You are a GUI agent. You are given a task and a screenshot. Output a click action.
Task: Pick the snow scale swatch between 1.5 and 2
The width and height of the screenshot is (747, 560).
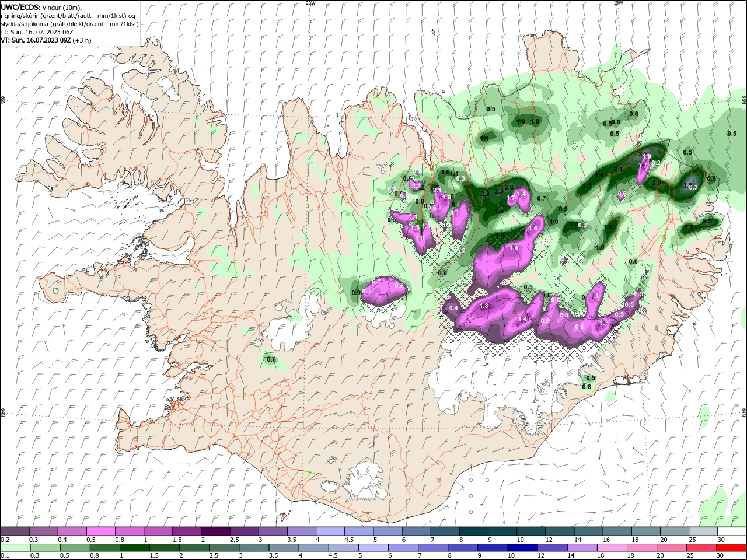tap(186, 531)
